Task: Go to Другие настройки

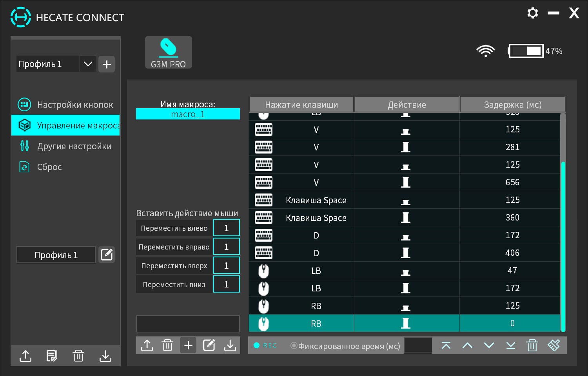Action: pos(65,146)
